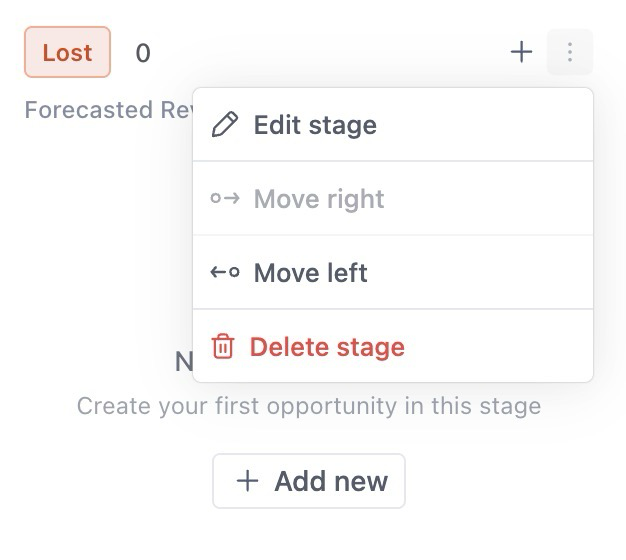
Task: Choose Edit stage from the menu
Action: pyautogui.click(x=315, y=125)
